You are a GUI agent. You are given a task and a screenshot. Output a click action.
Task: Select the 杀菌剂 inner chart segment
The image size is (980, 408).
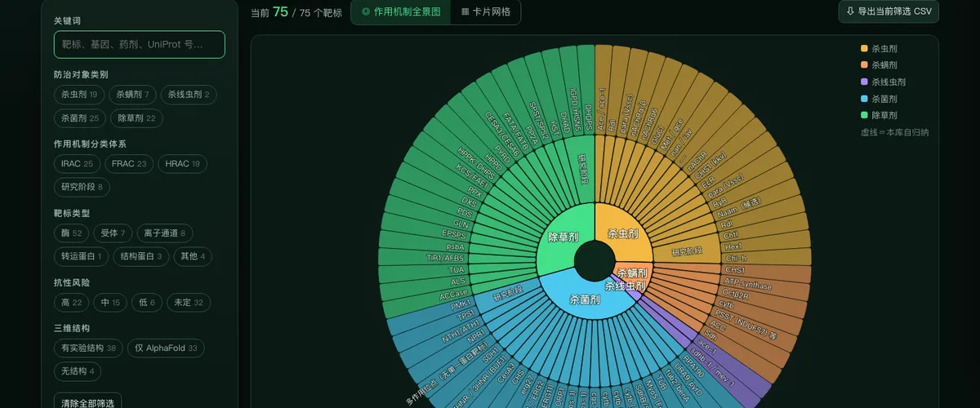tap(583, 299)
